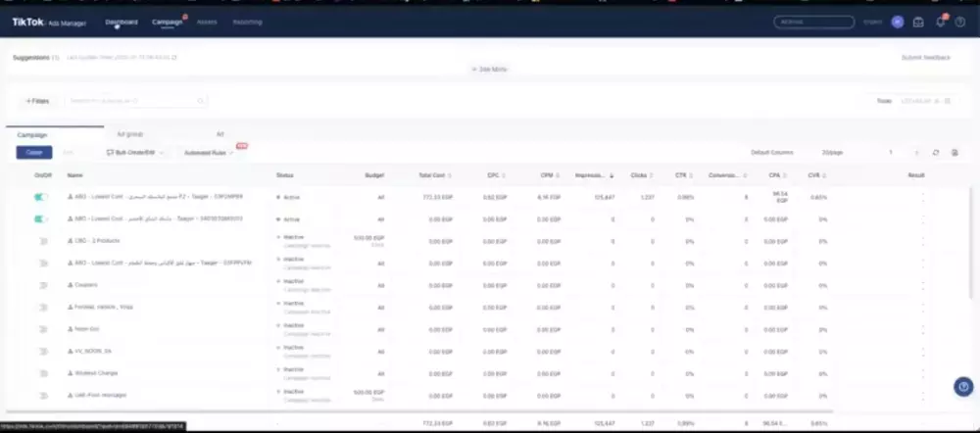The image size is (980, 433).
Task: Toggle the Coupons campaign switch
Action: 42,285
